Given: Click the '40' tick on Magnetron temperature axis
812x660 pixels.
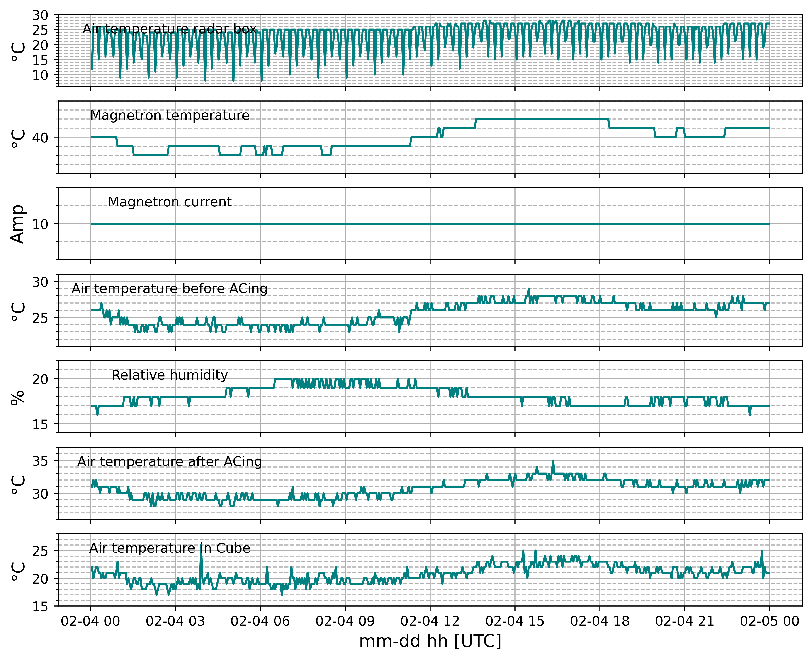Looking at the screenshot, I should [40, 138].
